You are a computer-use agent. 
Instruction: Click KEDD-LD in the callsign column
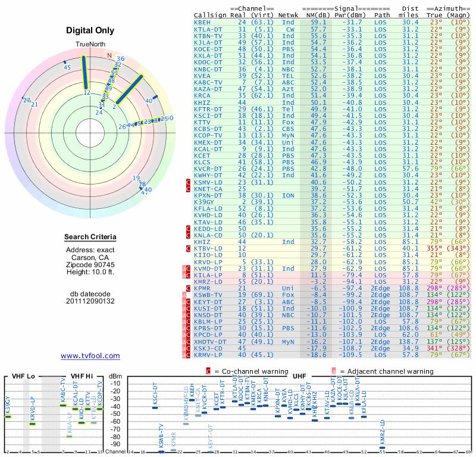pyautogui.click(x=208, y=228)
